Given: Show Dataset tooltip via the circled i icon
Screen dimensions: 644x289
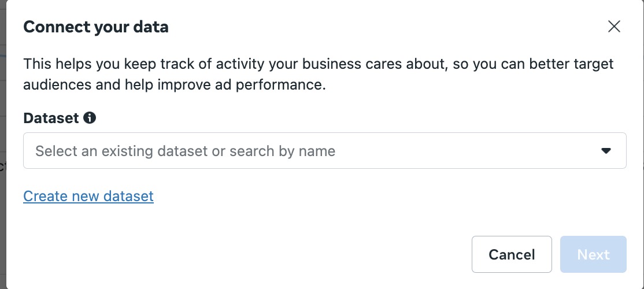Looking at the screenshot, I should [90, 118].
